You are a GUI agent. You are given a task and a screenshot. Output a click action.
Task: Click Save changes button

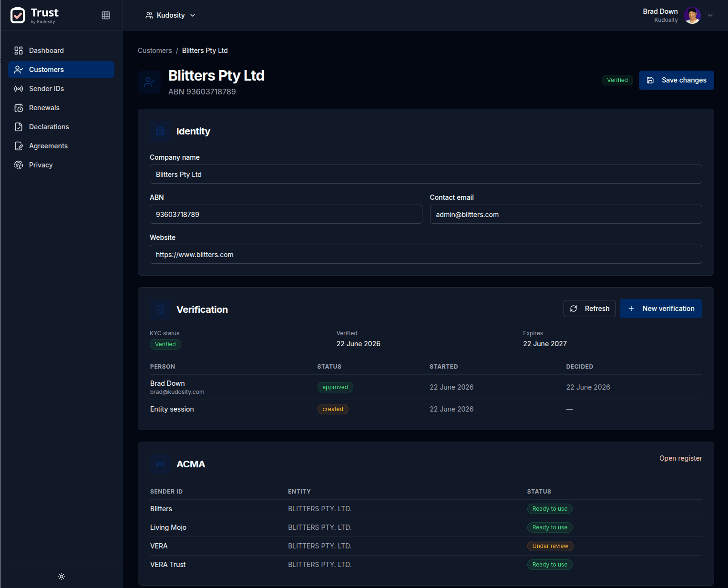pyautogui.click(x=677, y=80)
